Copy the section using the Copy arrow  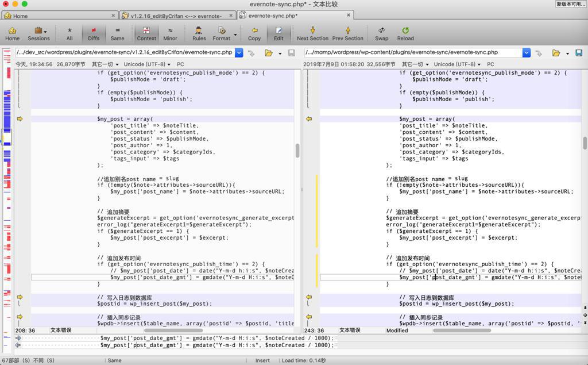254,33
